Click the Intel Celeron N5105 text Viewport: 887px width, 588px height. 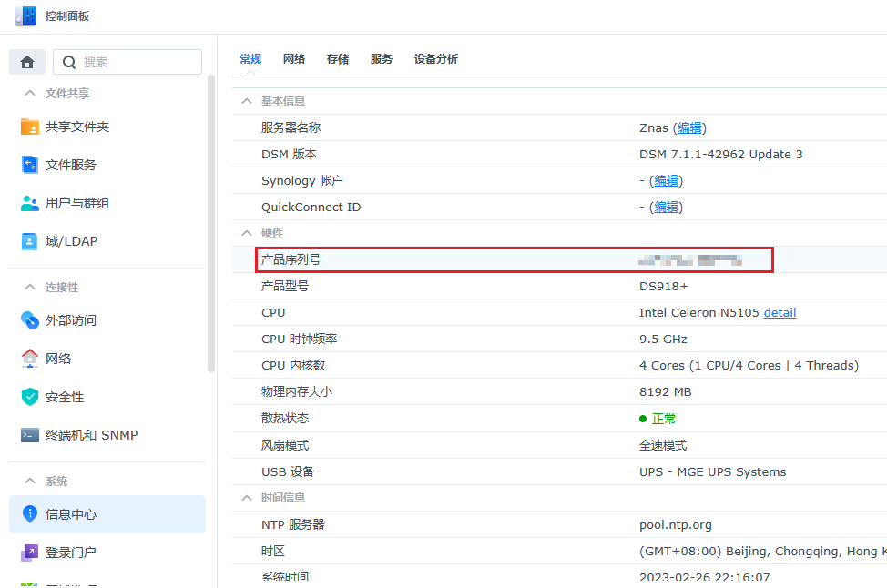click(x=698, y=312)
